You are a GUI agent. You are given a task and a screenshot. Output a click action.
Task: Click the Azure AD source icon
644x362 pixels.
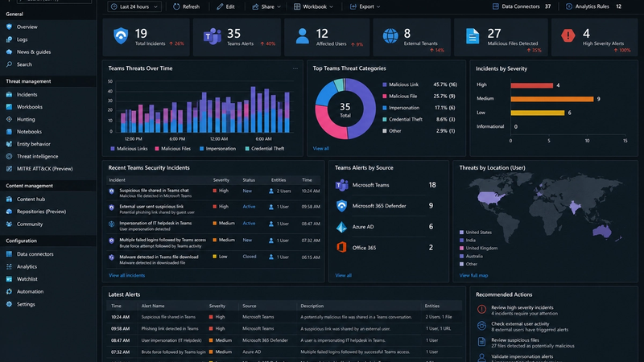[x=341, y=227]
